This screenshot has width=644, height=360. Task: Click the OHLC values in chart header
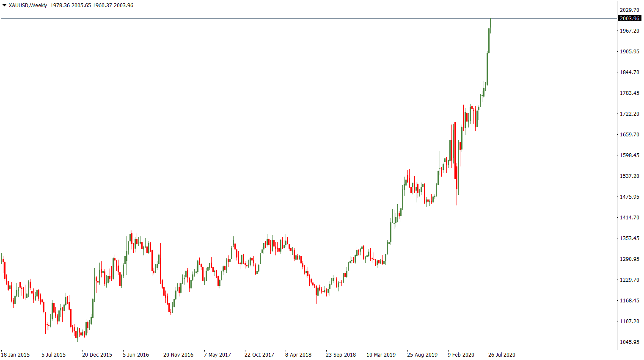[x=92, y=6]
